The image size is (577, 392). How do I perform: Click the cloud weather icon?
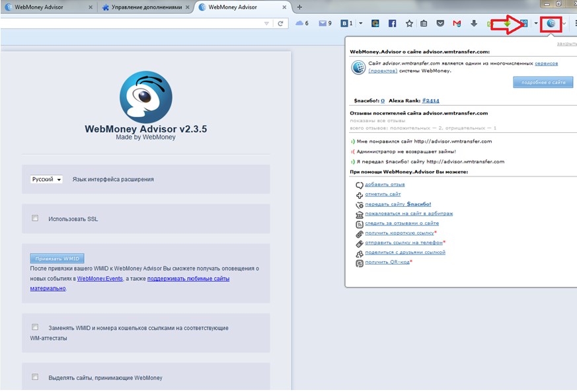(x=299, y=24)
